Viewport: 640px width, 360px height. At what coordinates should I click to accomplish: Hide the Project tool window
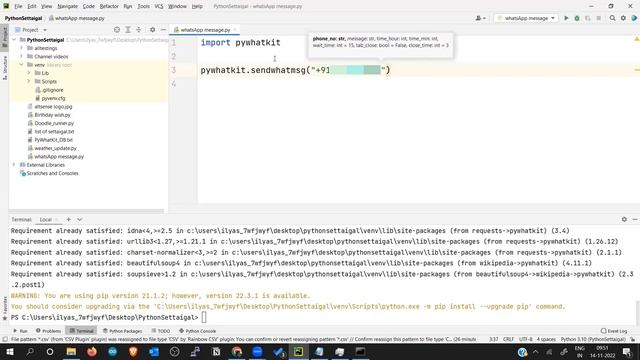[163, 30]
